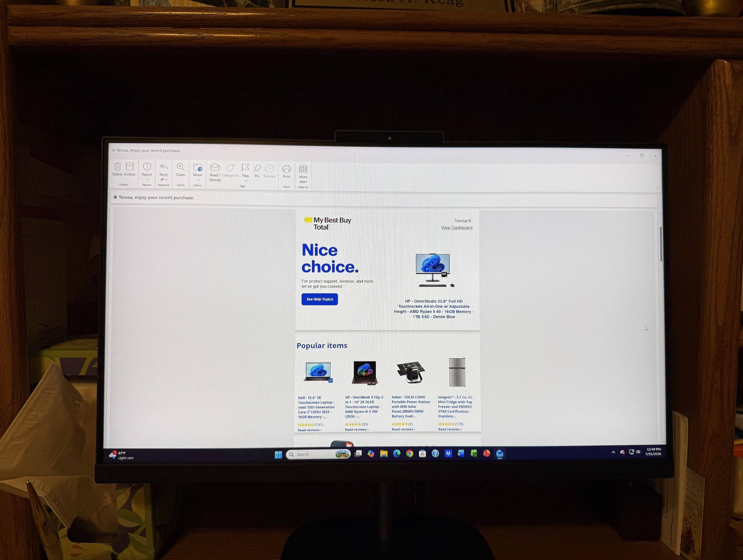Open the Reply all dropdown arrow
Viewport: 743px width, 560px height.
pos(166,180)
